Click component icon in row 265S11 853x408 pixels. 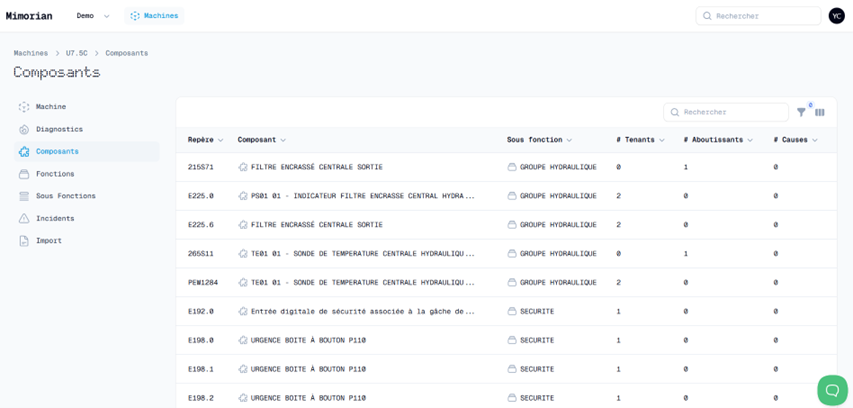(x=243, y=254)
